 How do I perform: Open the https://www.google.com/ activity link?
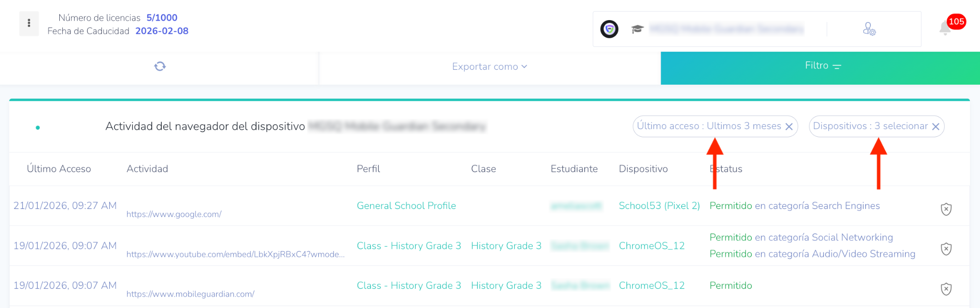174,214
